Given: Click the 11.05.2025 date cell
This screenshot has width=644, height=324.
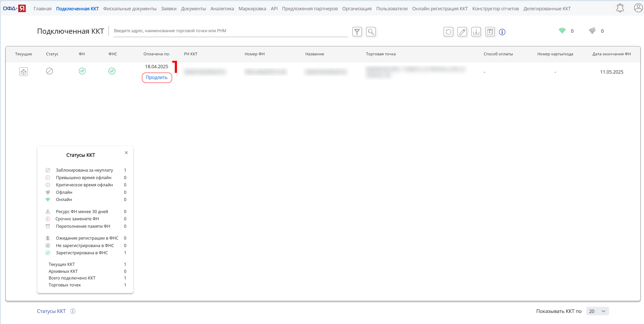Looking at the screenshot, I should tap(612, 72).
